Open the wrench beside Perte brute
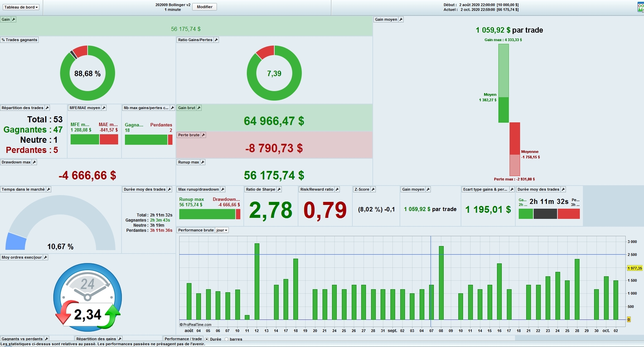The width and height of the screenshot is (644, 347). 203,135
